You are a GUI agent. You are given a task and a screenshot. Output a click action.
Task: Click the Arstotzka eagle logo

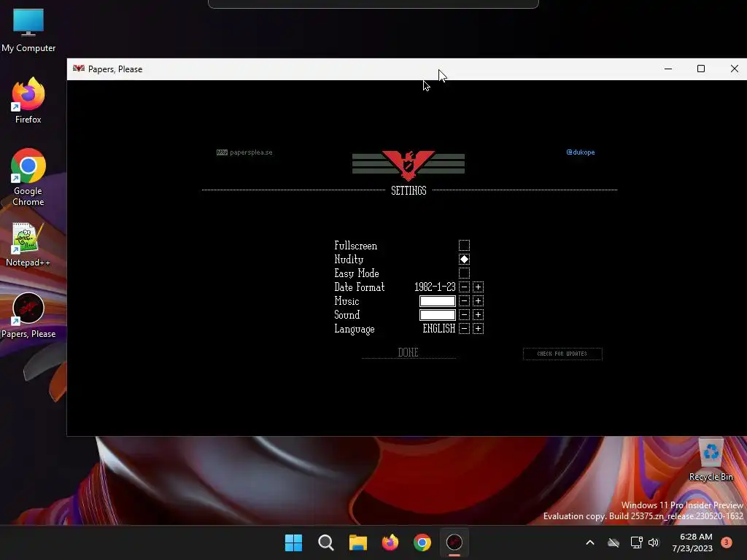(409, 166)
